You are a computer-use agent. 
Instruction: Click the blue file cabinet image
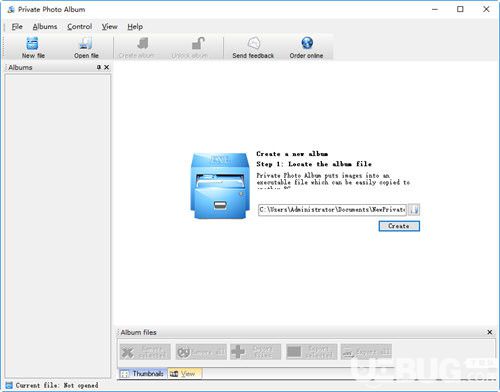click(x=220, y=186)
